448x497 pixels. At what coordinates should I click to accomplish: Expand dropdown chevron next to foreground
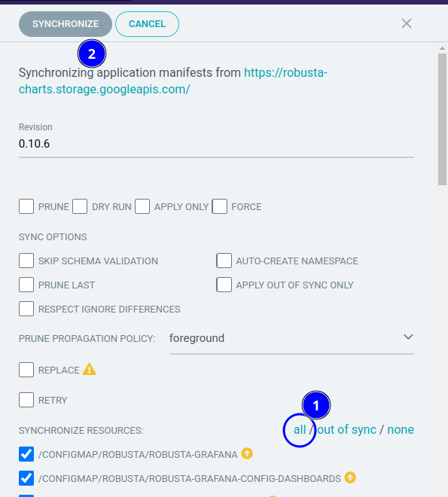pos(408,337)
